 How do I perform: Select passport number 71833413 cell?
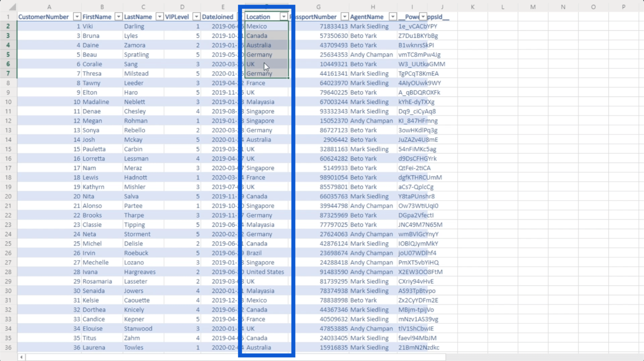tap(319, 26)
